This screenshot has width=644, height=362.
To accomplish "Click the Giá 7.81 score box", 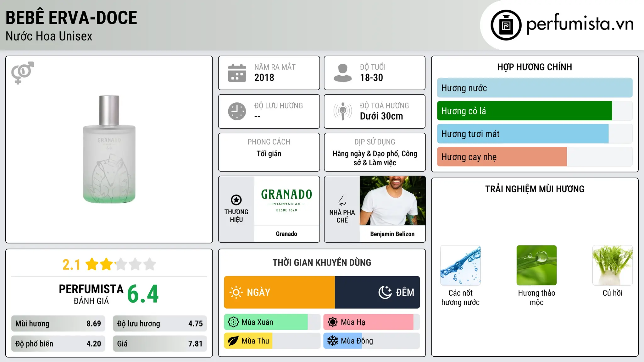I will (160, 343).
